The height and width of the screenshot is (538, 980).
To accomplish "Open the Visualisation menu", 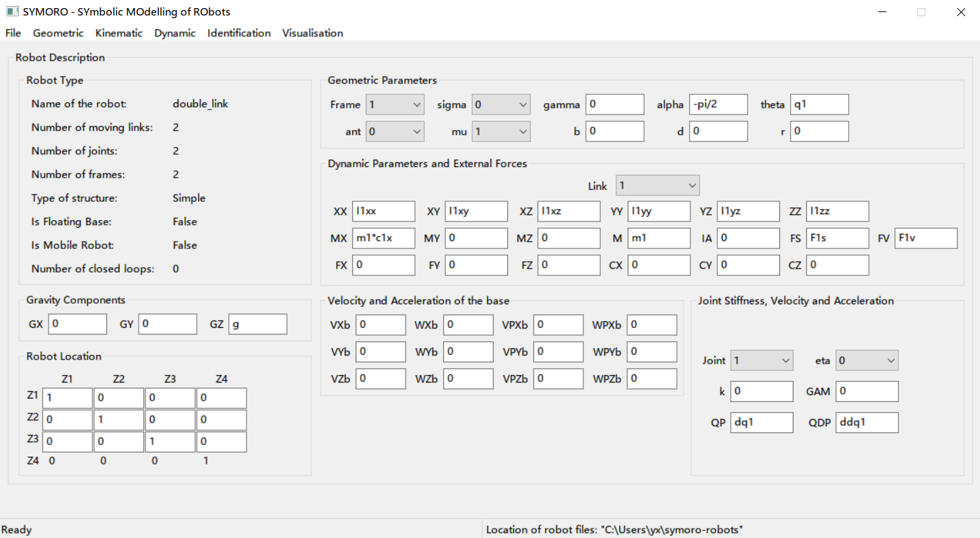I will pyautogui.click(x=312, y=33).
